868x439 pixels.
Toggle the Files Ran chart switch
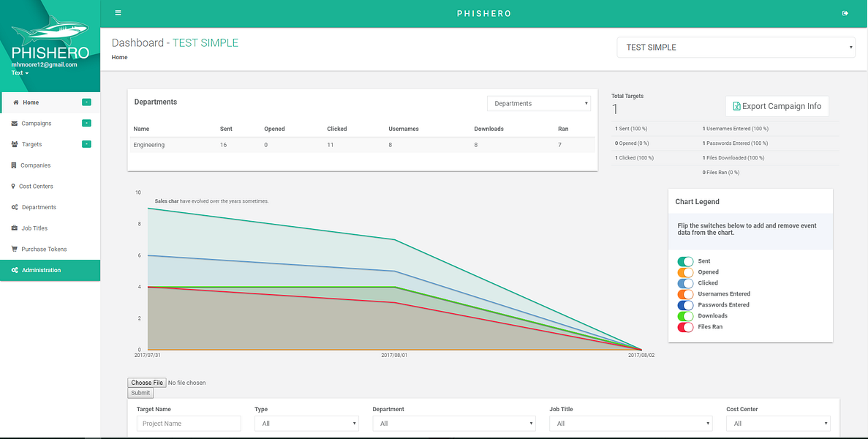[685, 327]
